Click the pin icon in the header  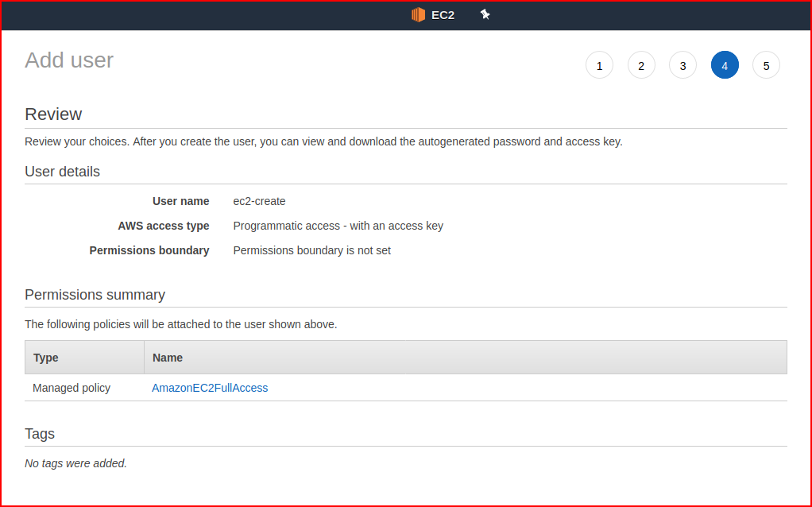[485, 14]
